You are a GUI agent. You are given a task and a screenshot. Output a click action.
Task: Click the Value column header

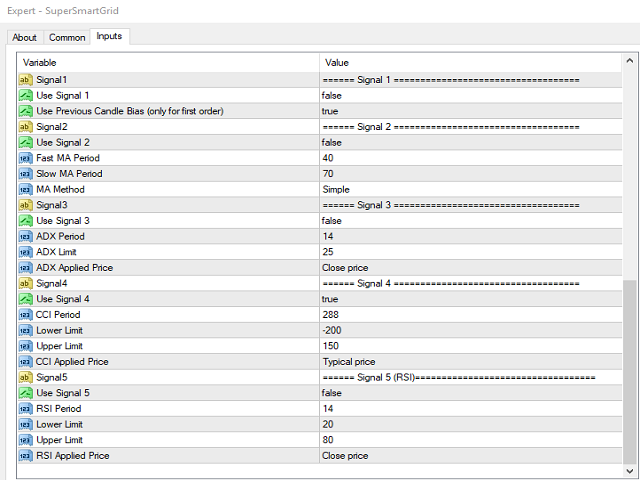click(x=471, y=62)
